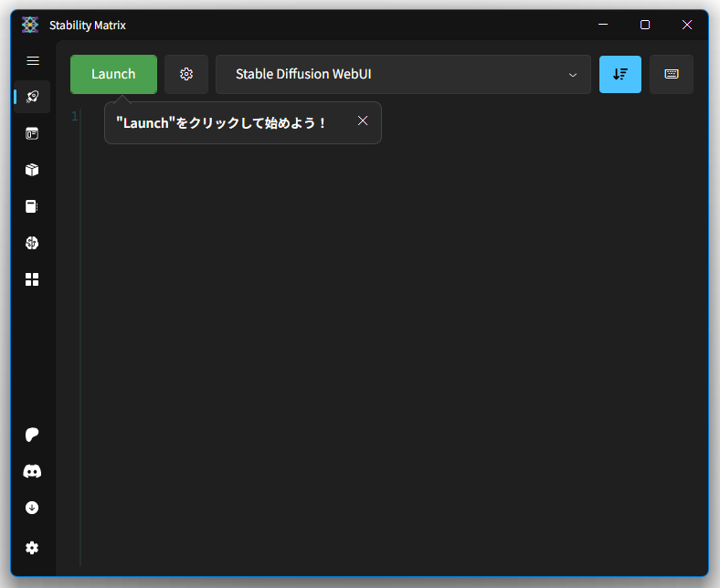Select the Launch rocket sidebar tab
This screenshot has height=588, width=720.
32,97
